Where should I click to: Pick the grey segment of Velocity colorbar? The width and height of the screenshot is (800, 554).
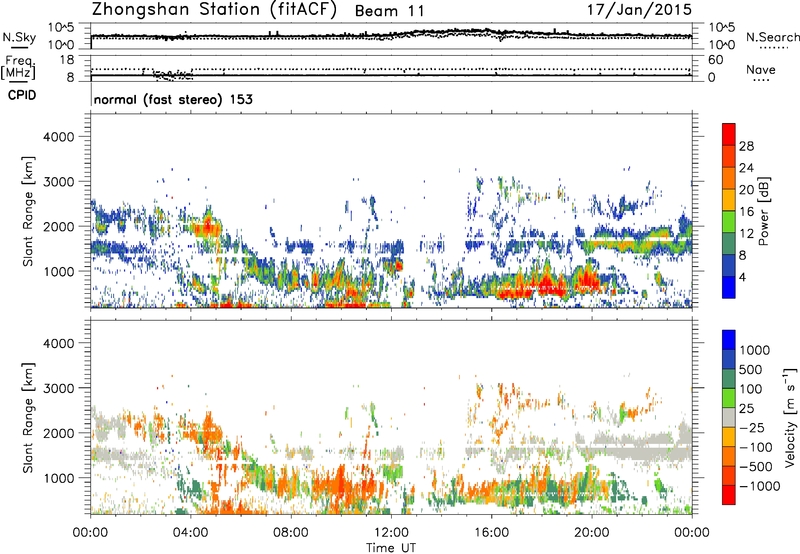point(729,417)
